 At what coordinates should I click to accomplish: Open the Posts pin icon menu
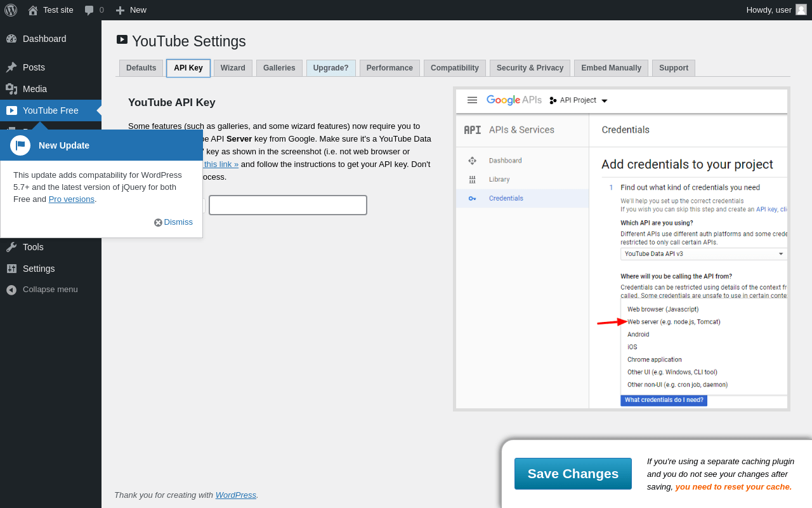[x=11, y=67]
